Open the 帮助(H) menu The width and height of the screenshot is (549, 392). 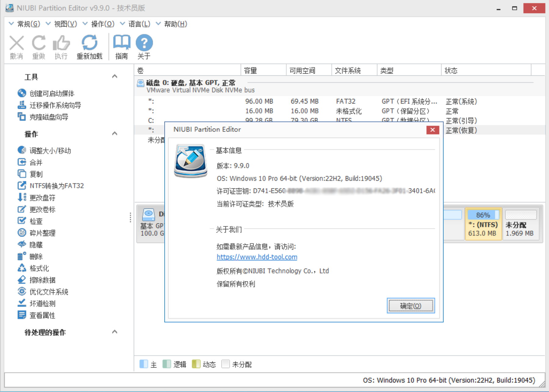(172, 24)
